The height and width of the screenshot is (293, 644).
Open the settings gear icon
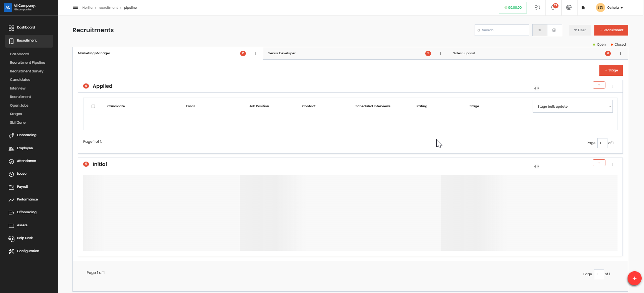(537, 7)
